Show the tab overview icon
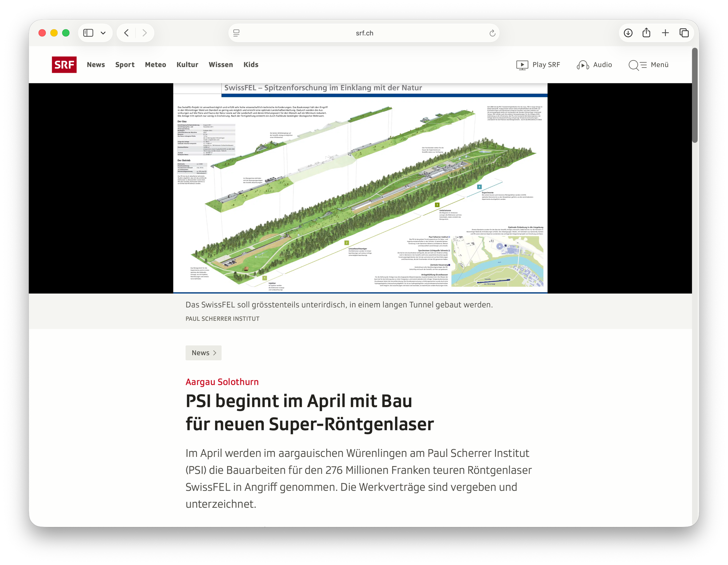Image resolution: width=728 pixels, height=565 pixels. tap(684, 33)
